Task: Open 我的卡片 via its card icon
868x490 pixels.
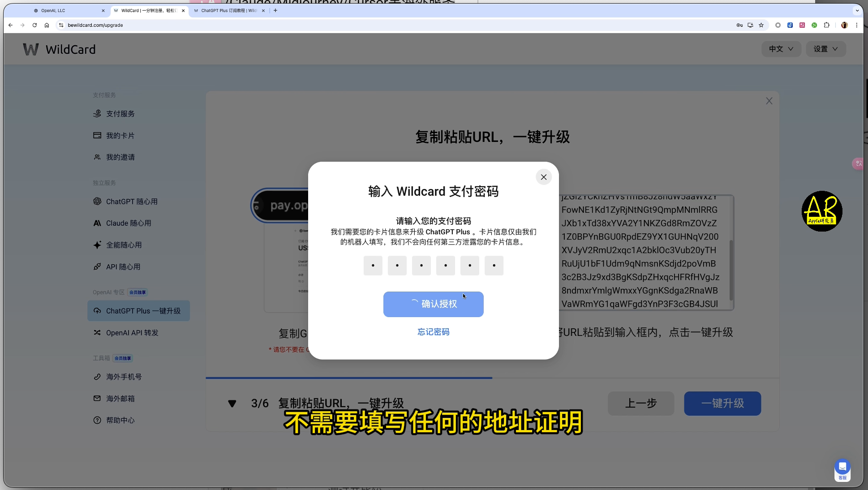Action: coord(97,135)
